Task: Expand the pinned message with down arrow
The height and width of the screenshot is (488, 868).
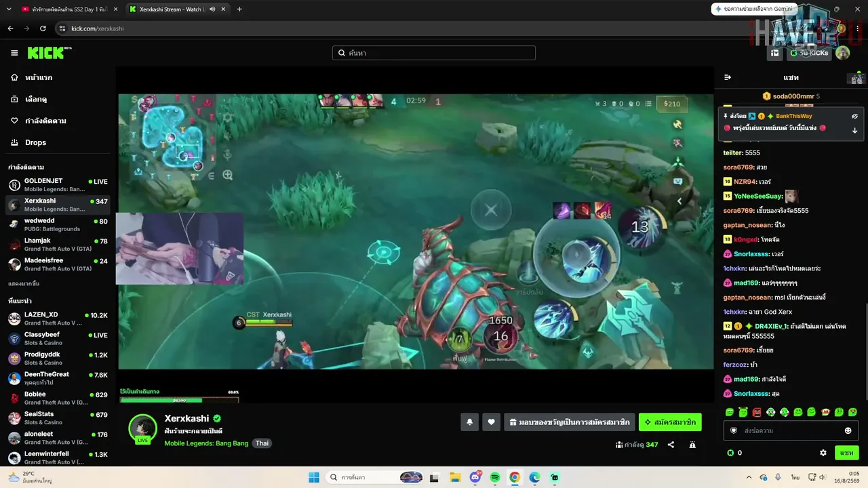Action: (x=854, y=130)
